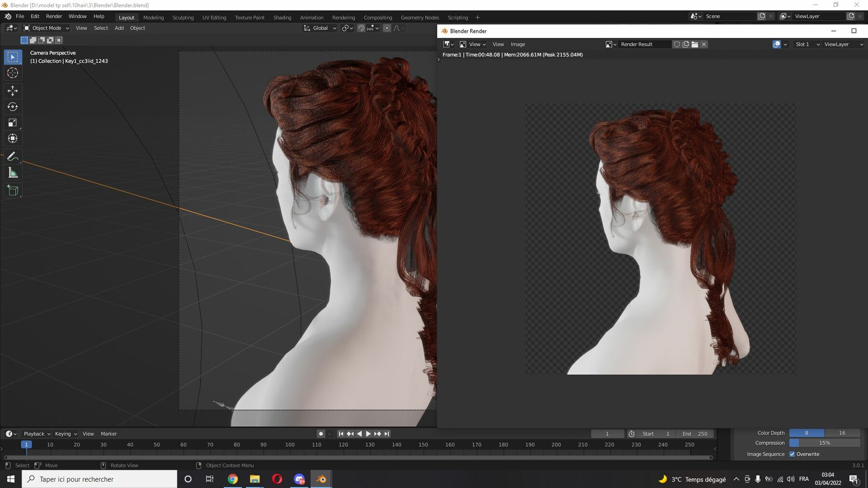Viewport: 868px width, 488px height.
Task: Select the Select Box tool
Action: coord(13,57)
